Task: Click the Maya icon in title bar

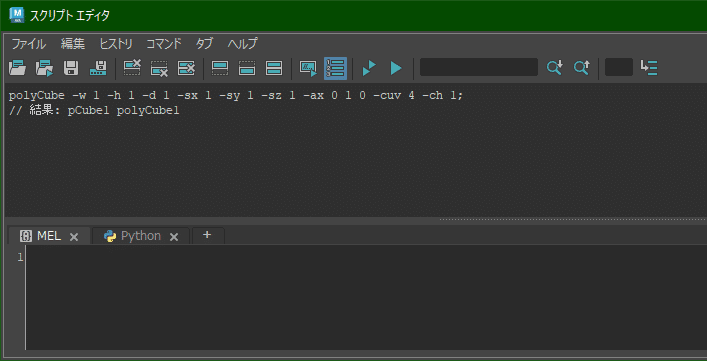Action: pos(17,16)
